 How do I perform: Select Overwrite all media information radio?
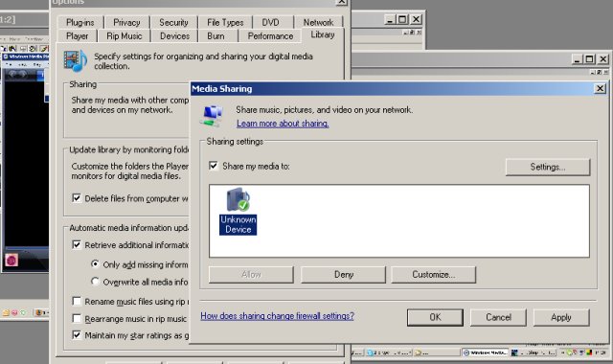(95, 281)
